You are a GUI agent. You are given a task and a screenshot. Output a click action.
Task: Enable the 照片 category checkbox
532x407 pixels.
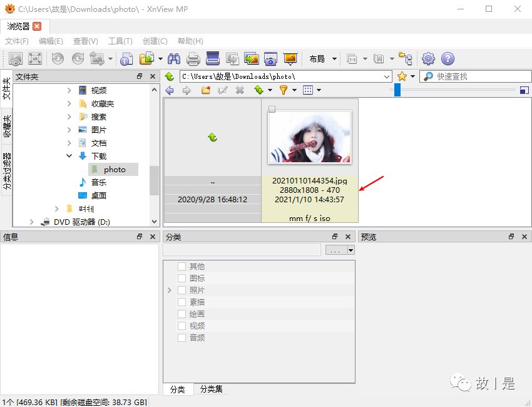[x=182, y=291]
